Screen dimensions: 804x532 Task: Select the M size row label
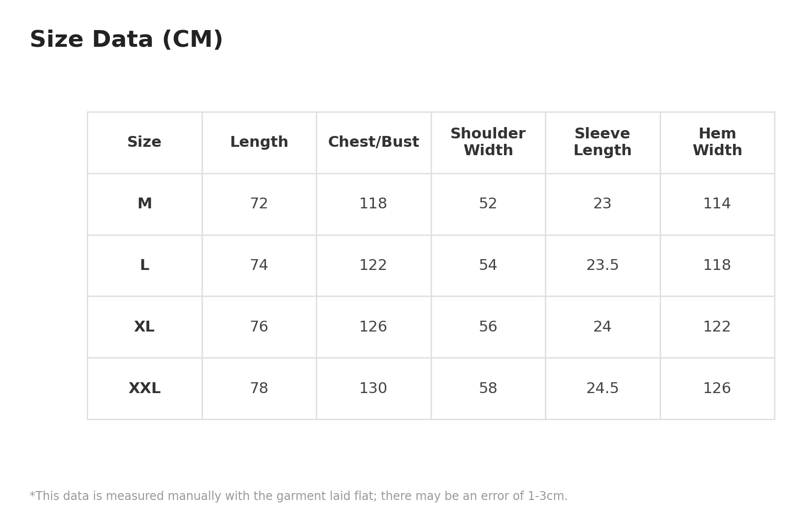click(144, 204)
